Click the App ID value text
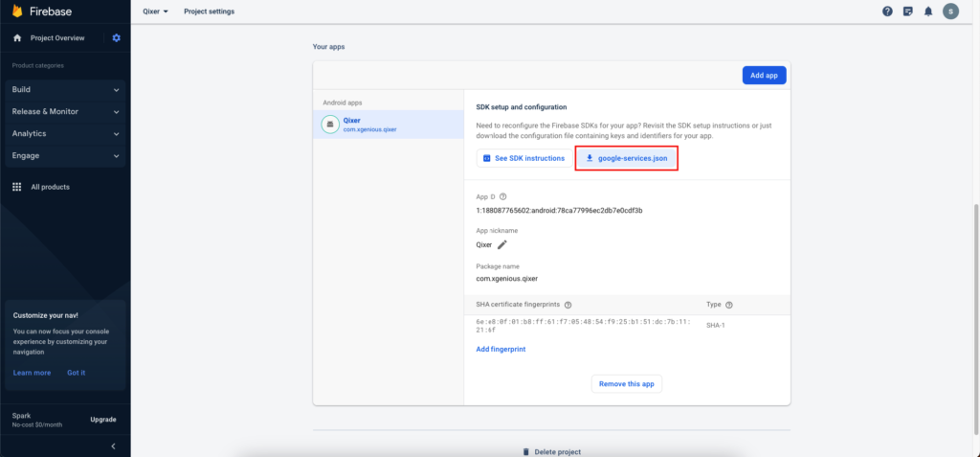 pos(559,211)
